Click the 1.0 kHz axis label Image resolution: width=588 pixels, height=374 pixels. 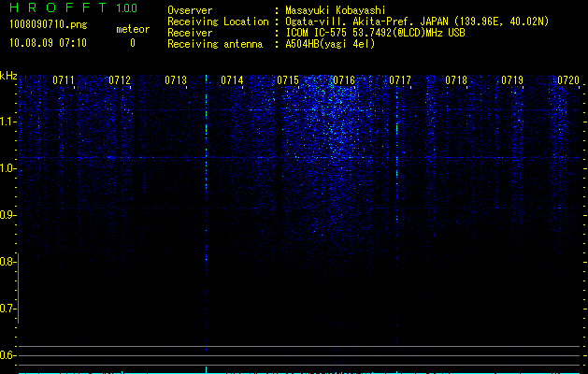tap(7, 168)
